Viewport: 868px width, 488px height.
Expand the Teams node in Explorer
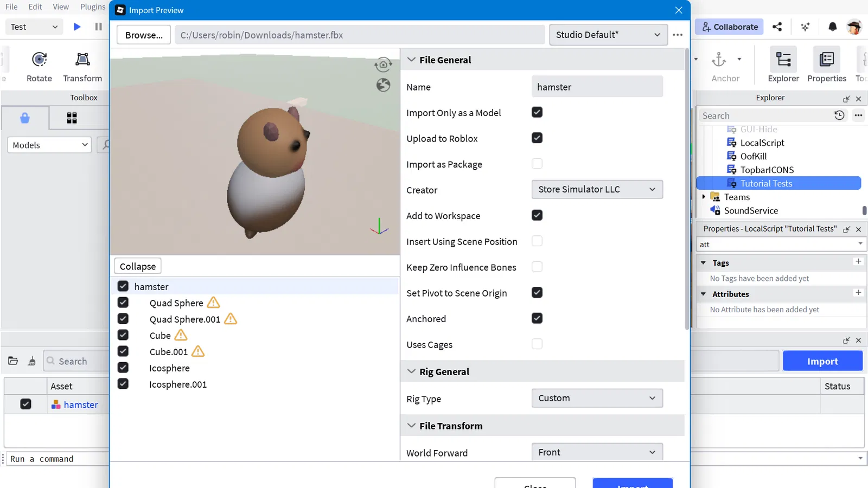pyautogui.click(x=704, y=197)
